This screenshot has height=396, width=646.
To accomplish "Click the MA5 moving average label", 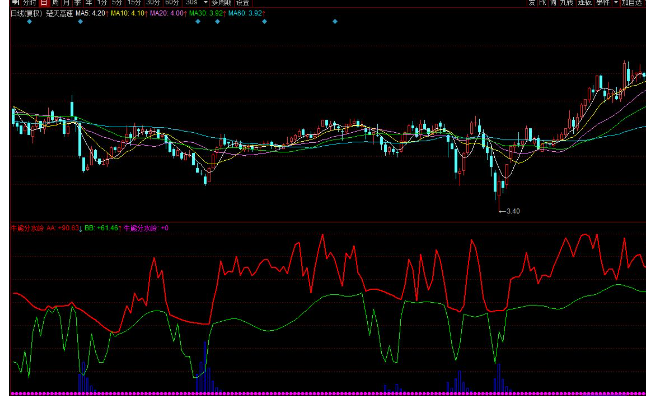I will point(91,13).
